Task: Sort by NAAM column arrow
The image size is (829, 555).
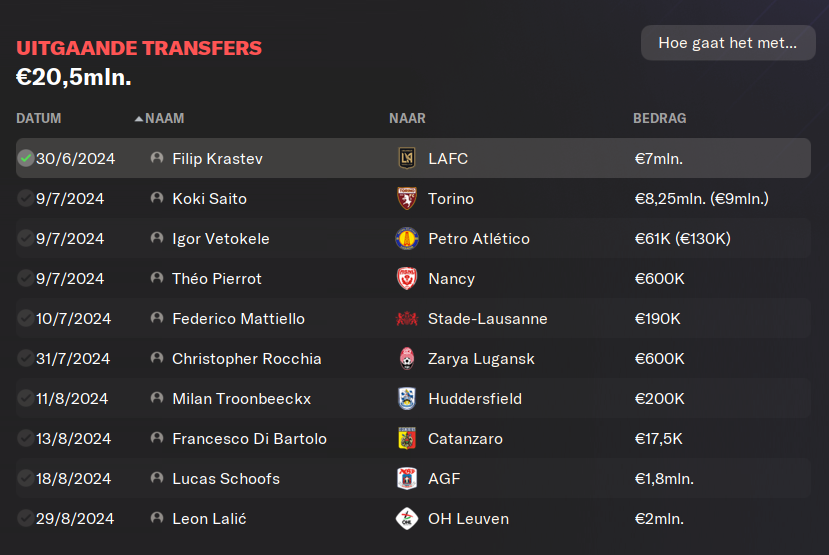Action: [x=139, y=118]
